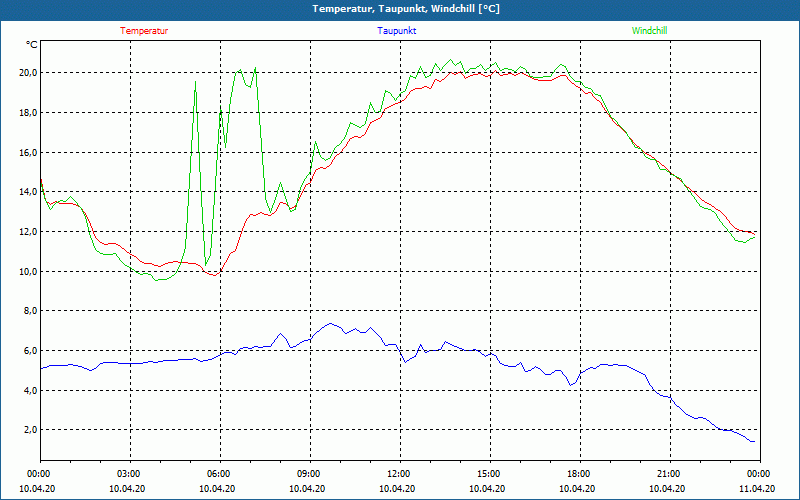Click the 12,0 value on the y-axis

29,231
